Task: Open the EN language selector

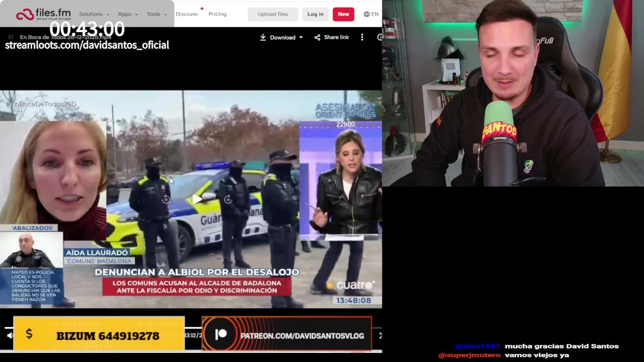Action: (x=371, y=14)
